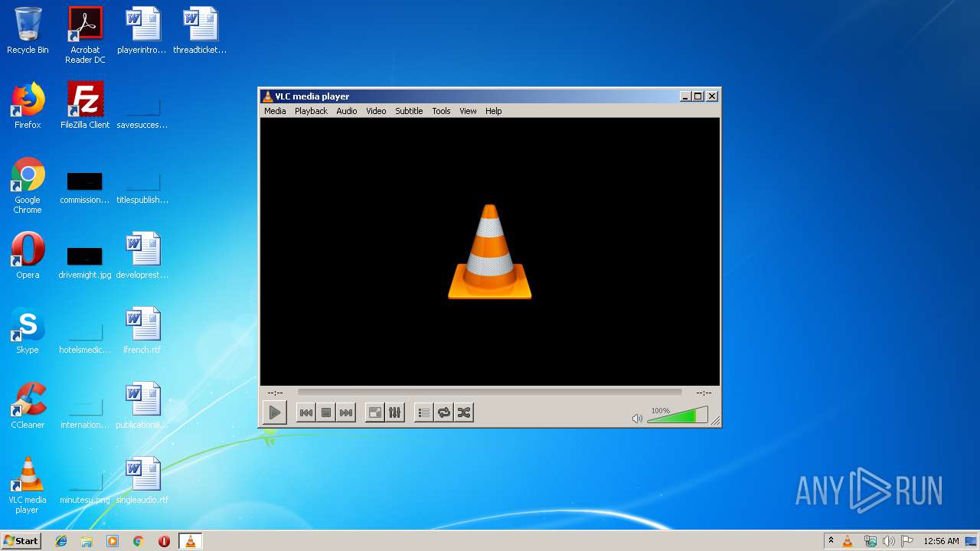Screen dimensions: 980x551
Task: Select singleaudio.rtf document icon
Action: (x=142, y=481)
